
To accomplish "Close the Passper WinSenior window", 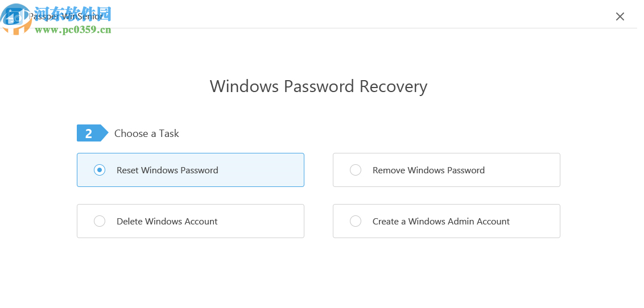I will coord(620,16).
